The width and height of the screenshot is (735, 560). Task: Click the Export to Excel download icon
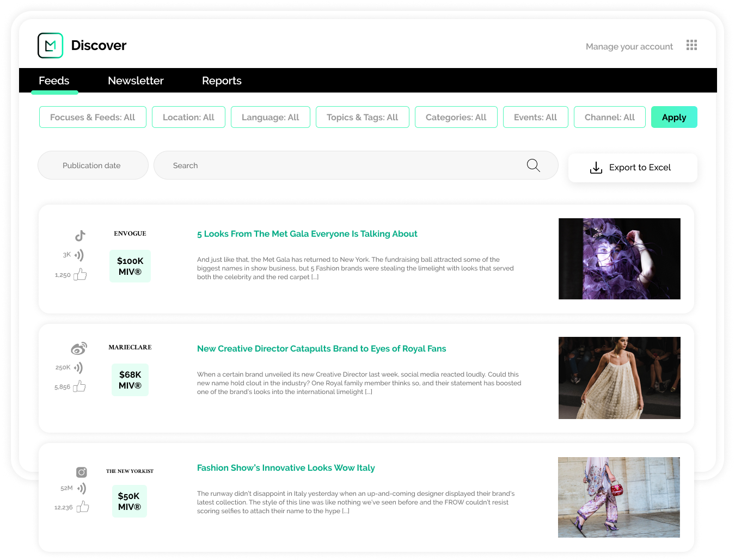tap(596, 168)
